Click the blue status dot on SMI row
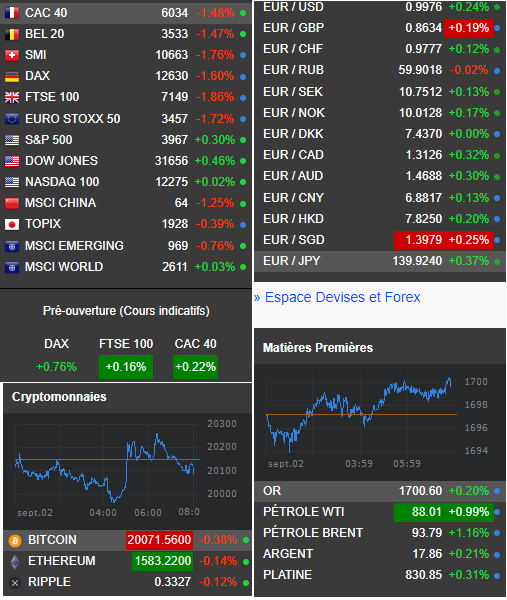 click(243, 55)
